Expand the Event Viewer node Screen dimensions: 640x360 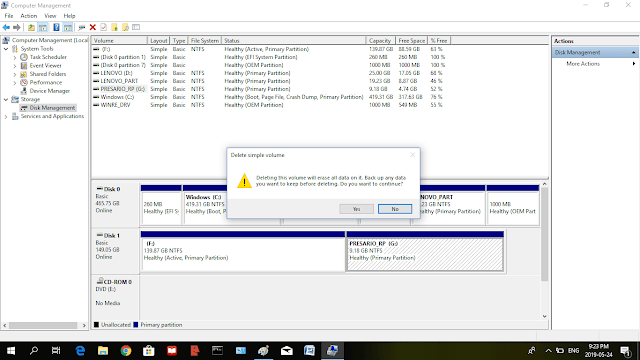[x=15, y=66]
